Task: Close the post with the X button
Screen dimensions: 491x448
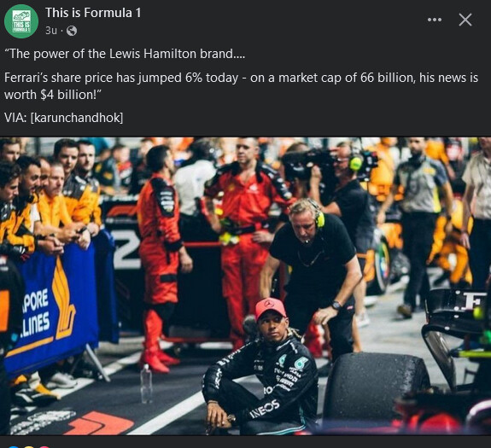Action: click(x=465, y=20)
